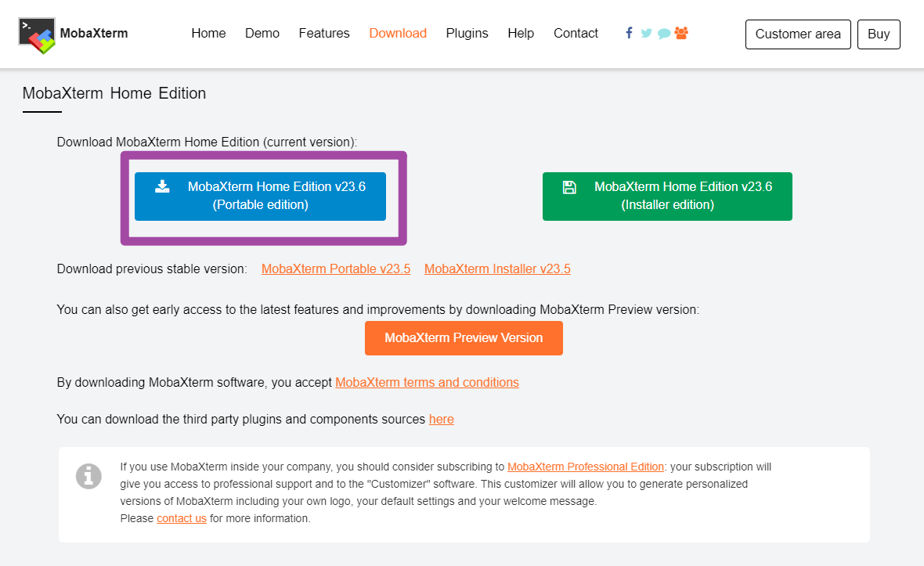Go to the Home menu item
Screen dimensions: 924x566
point(208,34)
